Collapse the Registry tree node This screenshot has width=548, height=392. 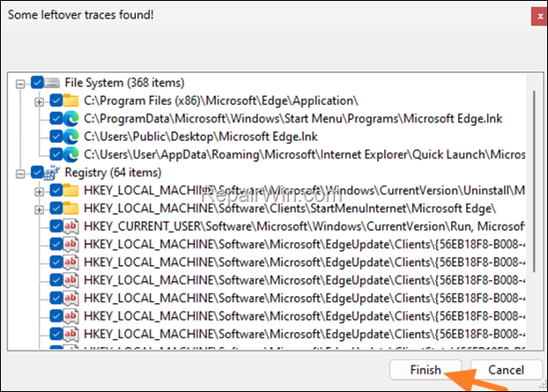[21, 173]
